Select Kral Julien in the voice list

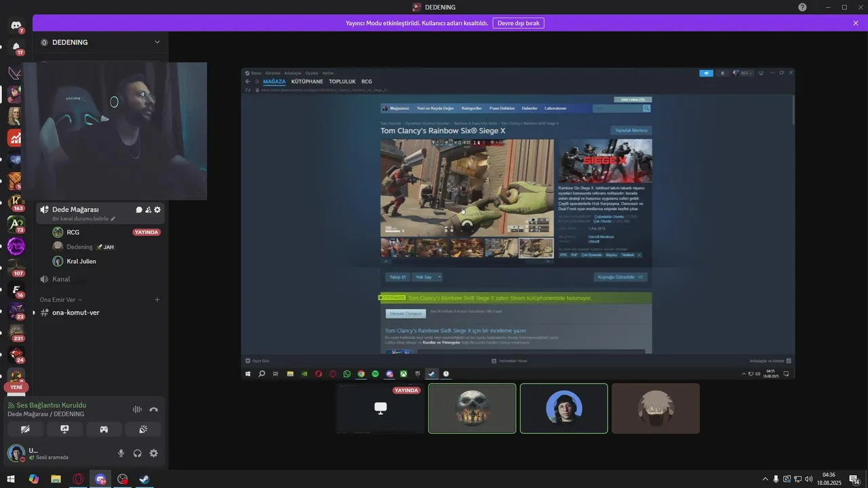pyautogui.click(x=106, y=262)
